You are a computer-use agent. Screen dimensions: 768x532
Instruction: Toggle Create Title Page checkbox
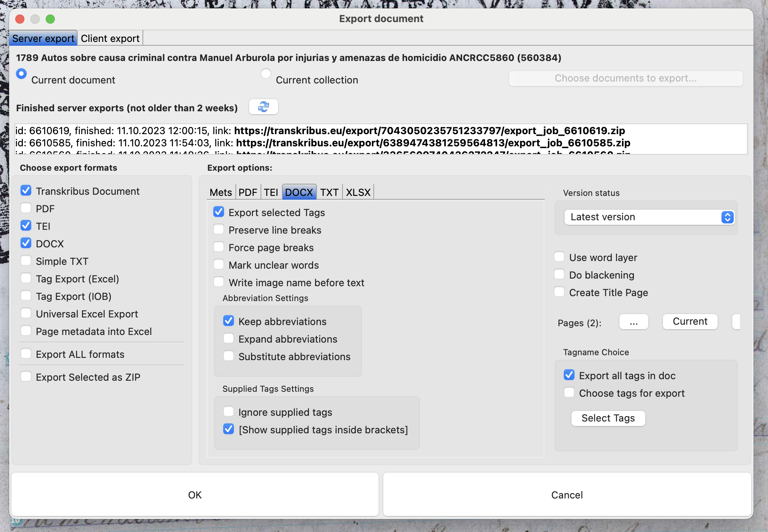coord(559,292)
